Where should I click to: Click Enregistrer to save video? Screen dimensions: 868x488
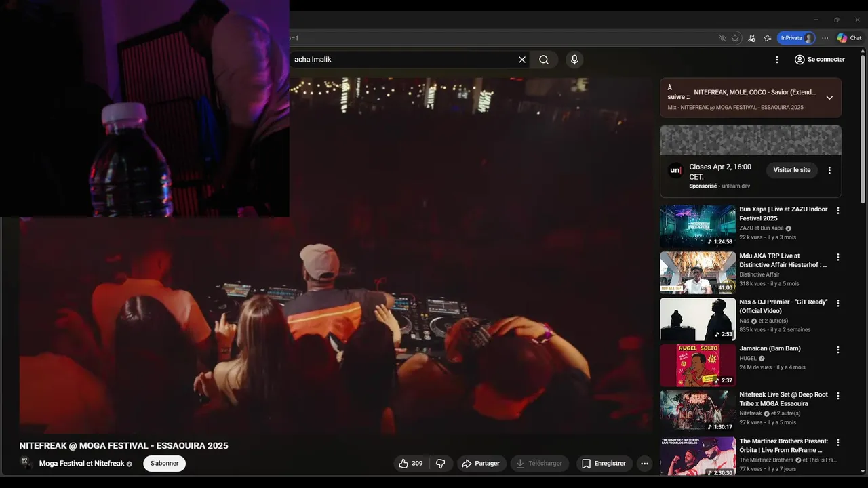[x=604, y=464]
